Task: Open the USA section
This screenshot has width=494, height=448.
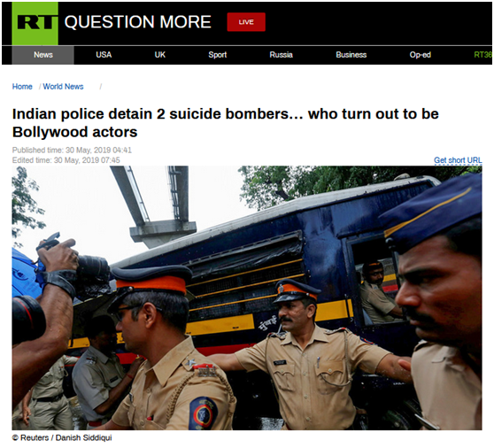Action: coord(104,55)
